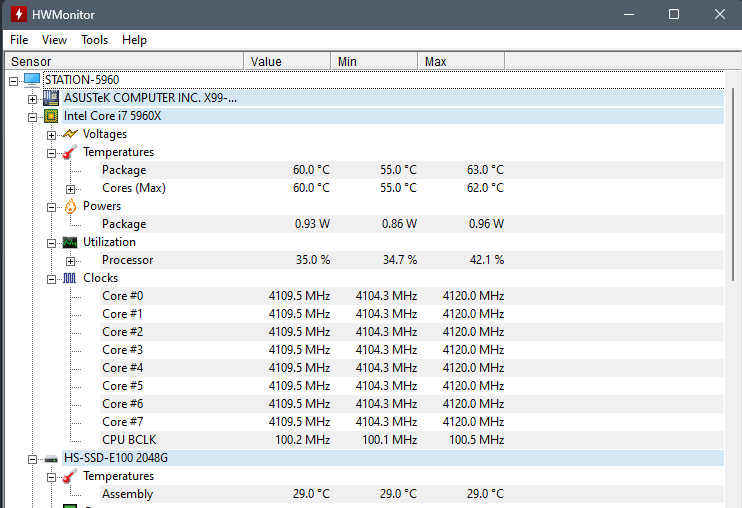Click the 100.5 MHz BCLK max value
This screenshot has height=508, width=742.
[477, 440]
